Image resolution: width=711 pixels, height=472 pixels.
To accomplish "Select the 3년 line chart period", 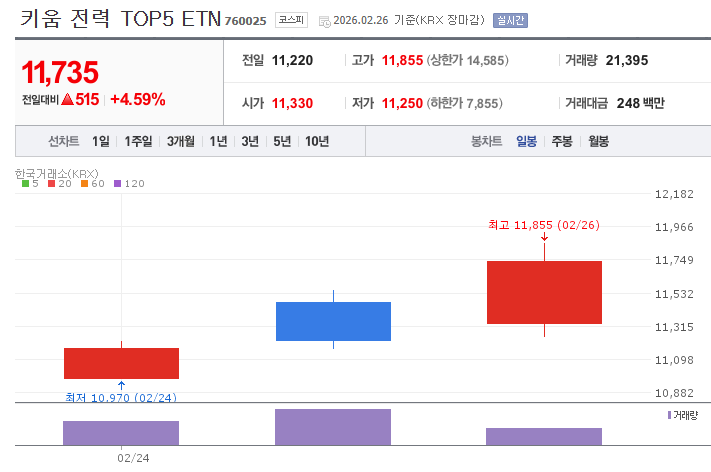I will [x=250, y=141].
